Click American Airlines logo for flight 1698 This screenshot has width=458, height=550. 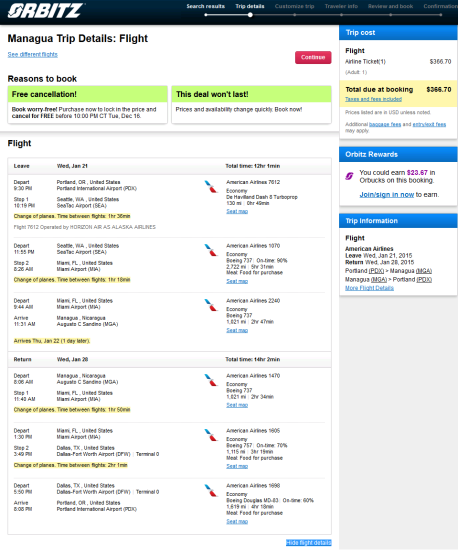click(x=211, y=490)
